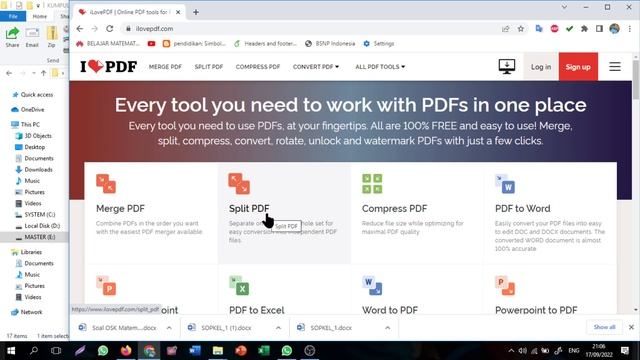The image size is (640, 360).
Task: Open the Chrome extensions puzzle icon
Action: [584, 29]
